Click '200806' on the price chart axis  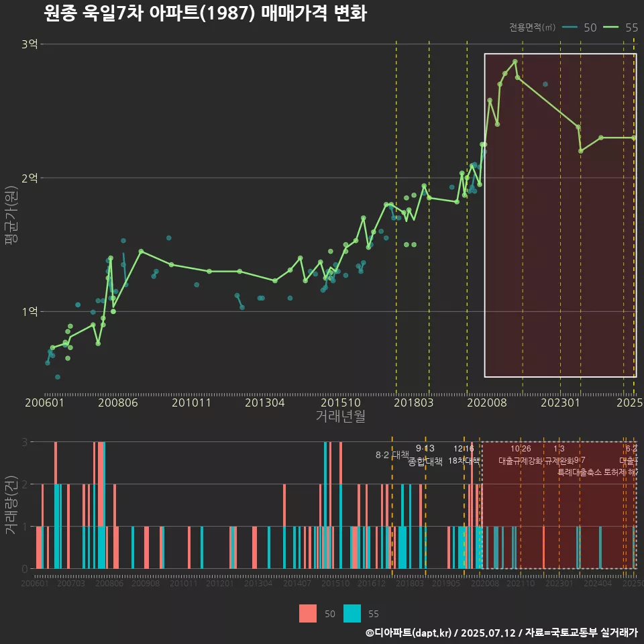click(118, 402)
